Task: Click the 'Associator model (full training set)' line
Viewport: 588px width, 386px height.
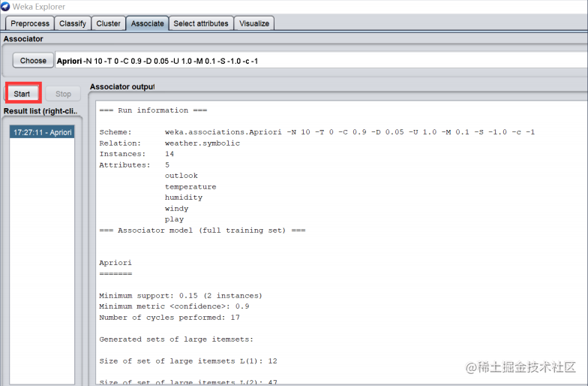Action: click(202, 231)
